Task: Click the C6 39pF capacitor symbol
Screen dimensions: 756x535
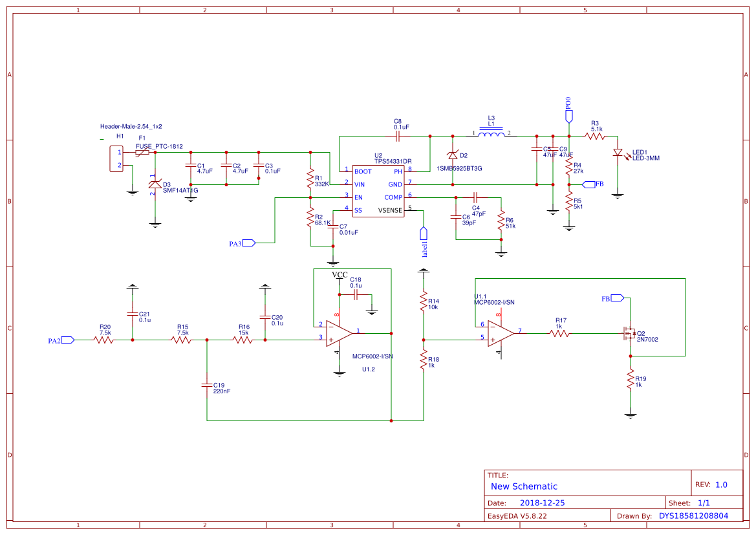Action: coord(456,217)
